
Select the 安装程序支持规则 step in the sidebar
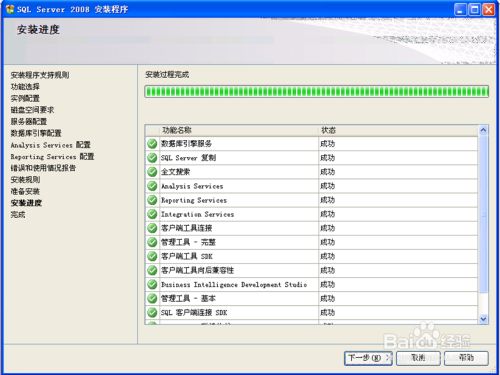[40, 75]
